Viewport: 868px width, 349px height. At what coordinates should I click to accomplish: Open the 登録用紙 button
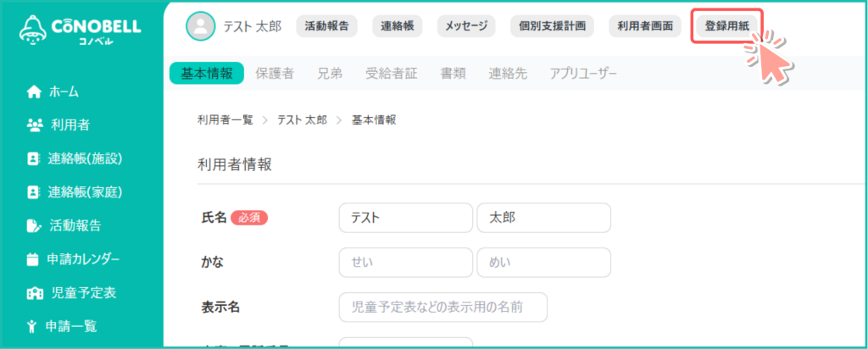pos(727,26)
